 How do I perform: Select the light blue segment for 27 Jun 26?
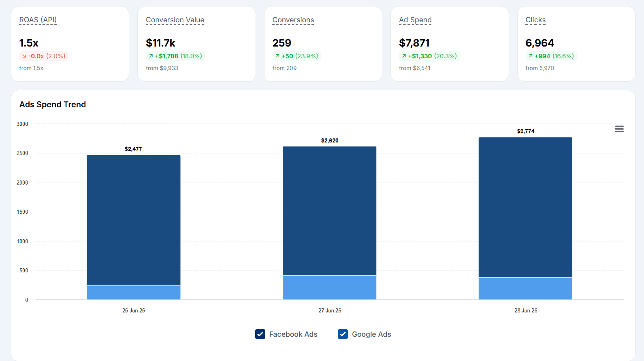[330, 288]
